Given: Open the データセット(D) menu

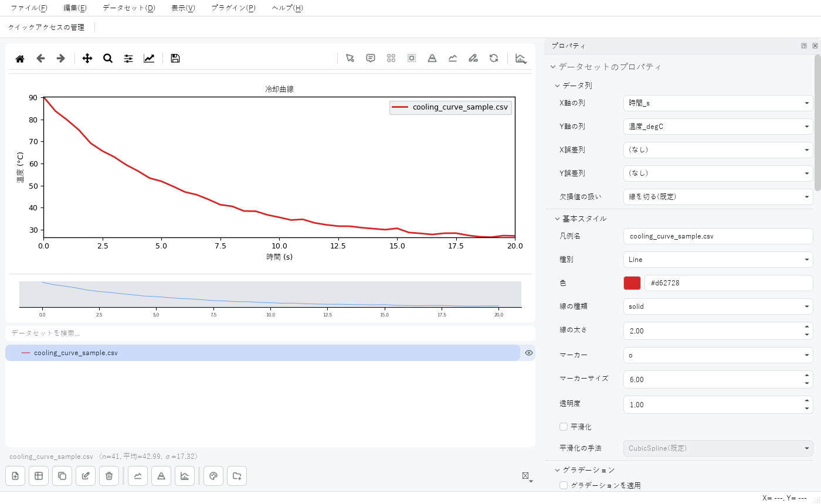Looking at the screenshot, I should click(x=129, y=8).
